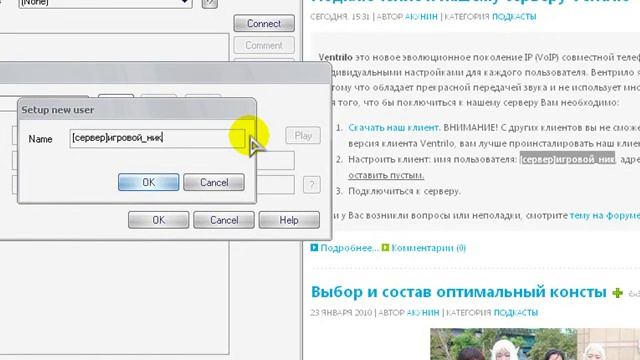Click the author 'АКУНИН' of the 23 January post
Image resolution: width=640 pixels, height=360 pixels.
click(x=423, y=313)
